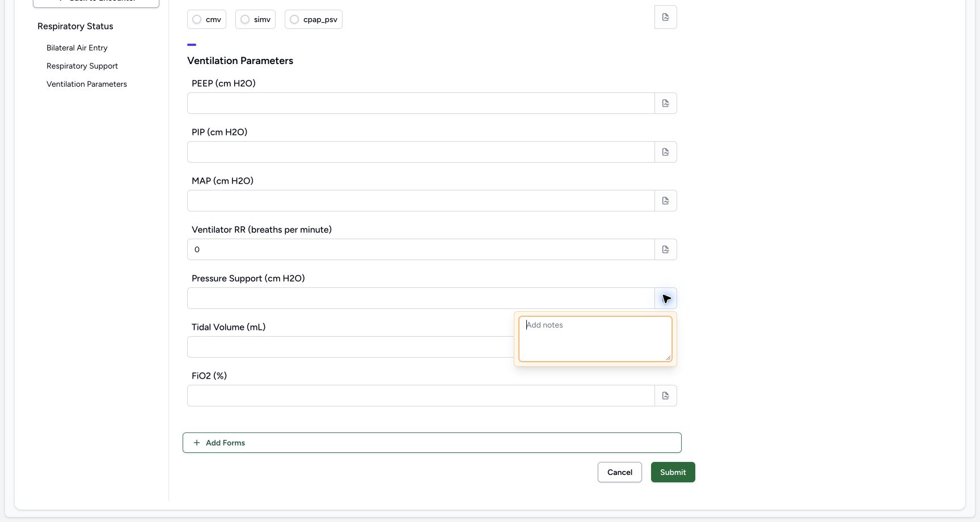This screenshot has height=522, width=980.
Task: Open notes icon for Ventilator RR field
Action: tap(666, 249)
